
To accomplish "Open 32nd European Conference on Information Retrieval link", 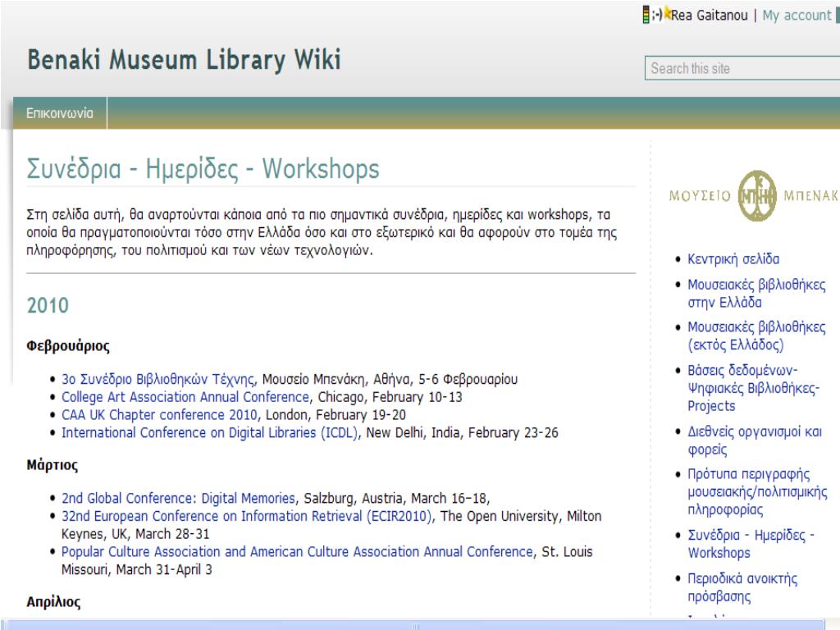I will (246, 516).
